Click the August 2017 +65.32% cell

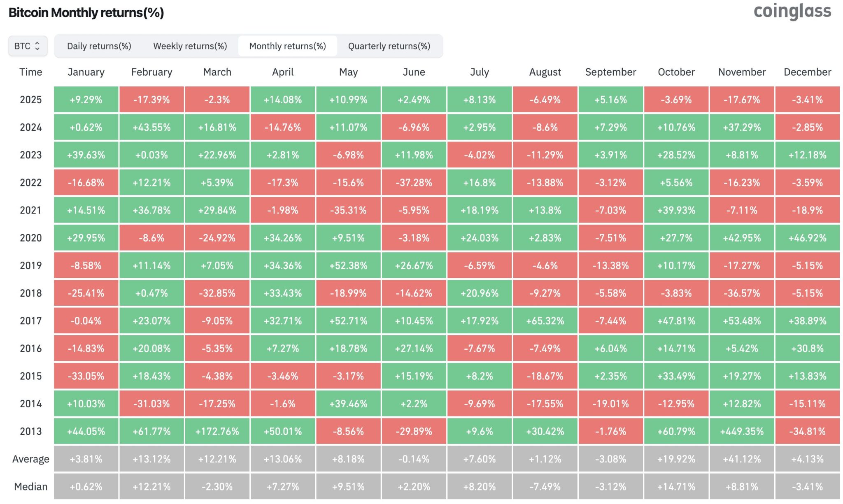tap(545, 321)
